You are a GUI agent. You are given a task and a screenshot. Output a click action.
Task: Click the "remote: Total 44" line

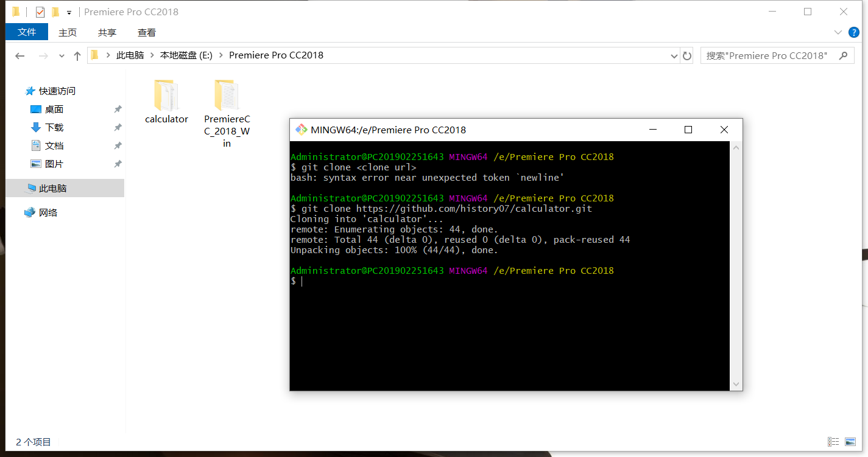coord(460,240)
